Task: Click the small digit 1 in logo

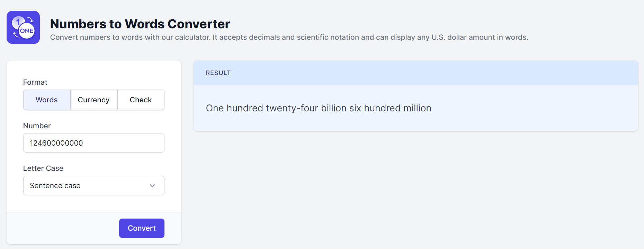Action: [x=18, y=22]
